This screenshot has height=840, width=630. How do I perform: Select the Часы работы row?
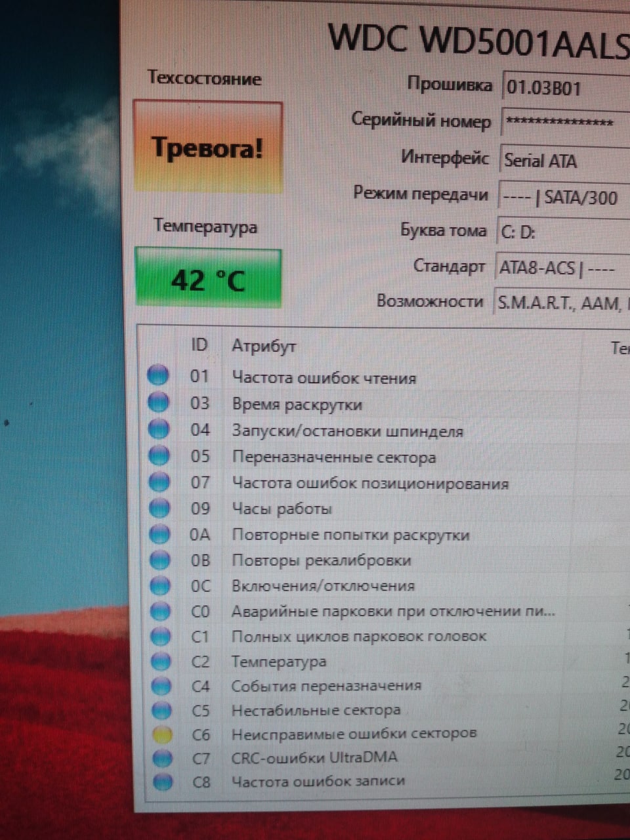(386, 509)
